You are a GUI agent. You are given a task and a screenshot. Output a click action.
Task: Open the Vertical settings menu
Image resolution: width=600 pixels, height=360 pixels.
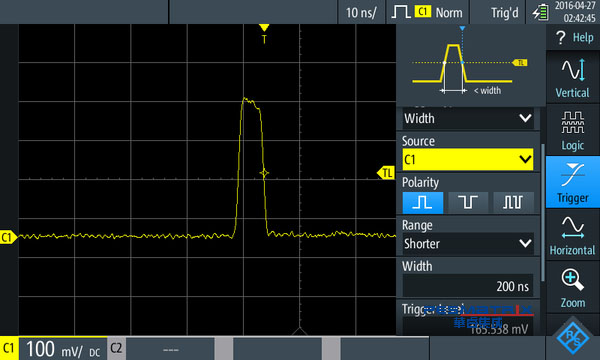point(573,77)
